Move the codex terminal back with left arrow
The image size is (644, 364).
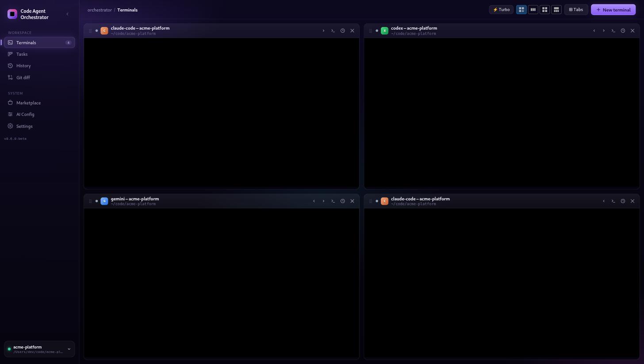(594, 31)
